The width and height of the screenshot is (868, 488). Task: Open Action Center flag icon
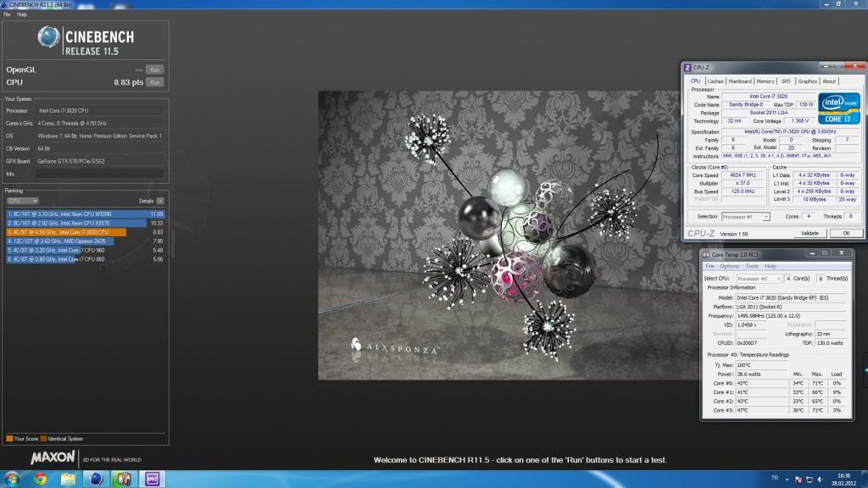coord(798,480)
